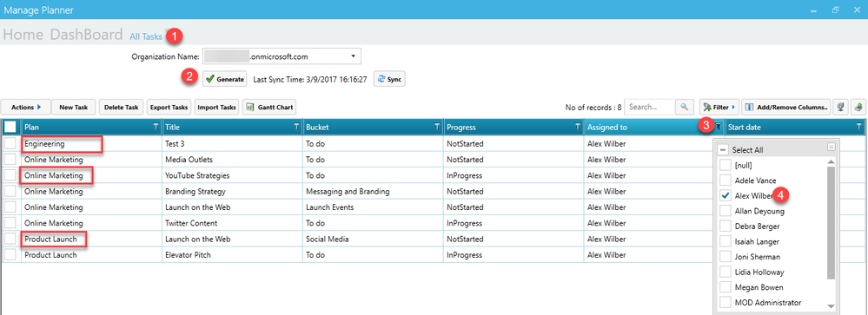The width and height of the screenshot is (868, 315).
Task: Click the Import Tasks button
Action: 216,108
